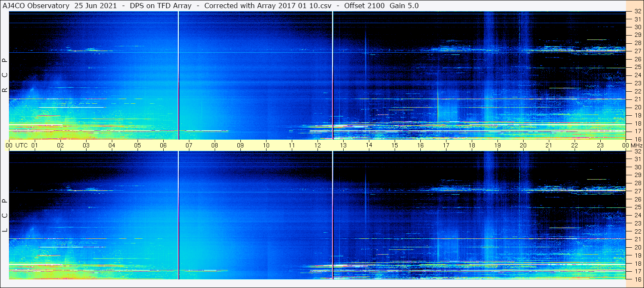Select the '08' hour tick label
Screen dimensions: 644x288
215,145
